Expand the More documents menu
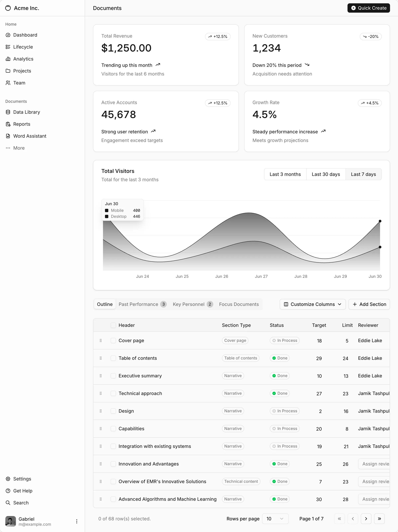Image resolution: width=398 pixels, height=532 pixels. click(x=42, y=148)
